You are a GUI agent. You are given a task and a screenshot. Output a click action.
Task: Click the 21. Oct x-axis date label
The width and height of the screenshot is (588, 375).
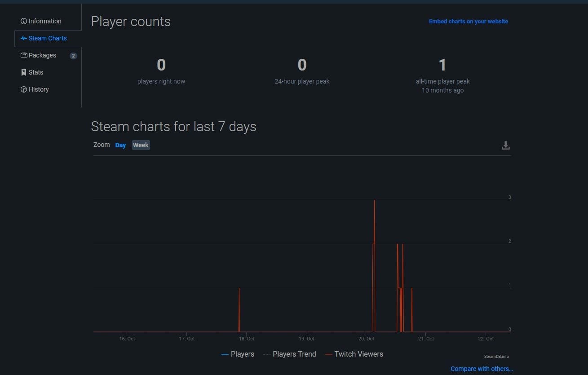[x=426, y=339]
